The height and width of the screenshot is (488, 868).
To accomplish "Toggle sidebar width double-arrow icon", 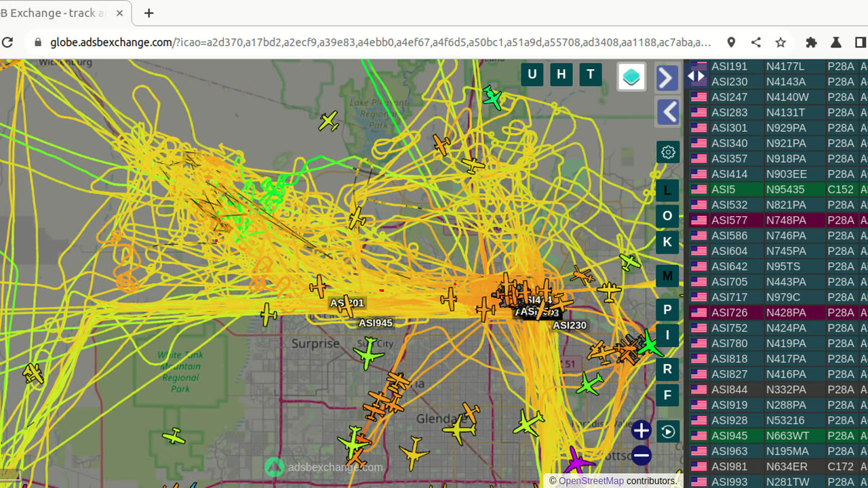I will [696, 76].
